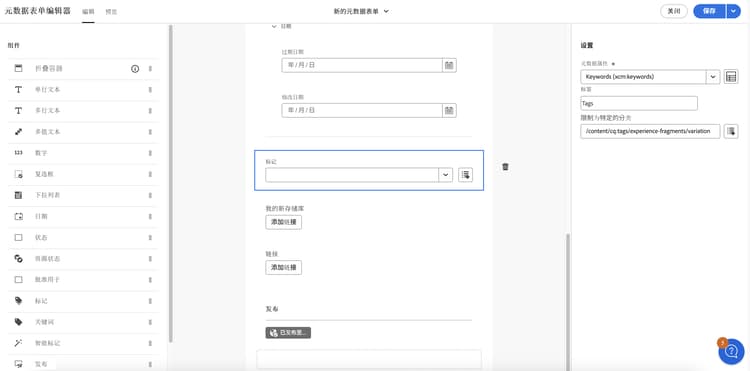Select the 批准用于 approved-for component icon

(x=19, y=280)
